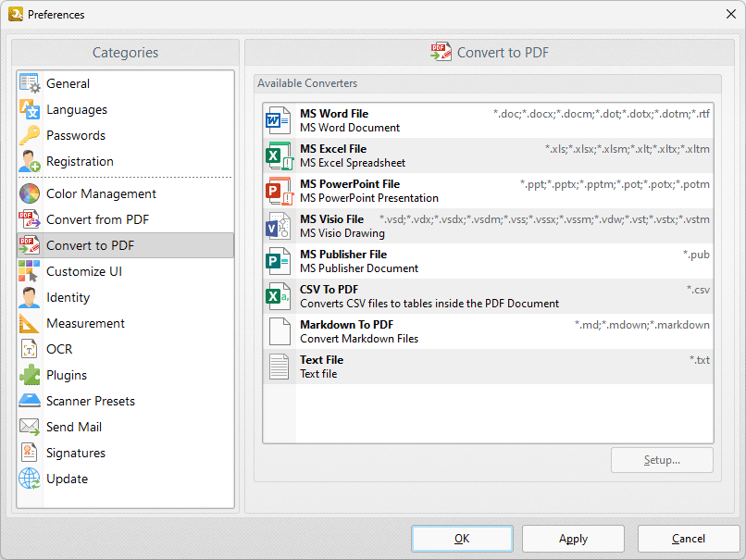Click the Plugins puzzle piece icon
This screenshot has width=746, height=560.
pos(30,375)
